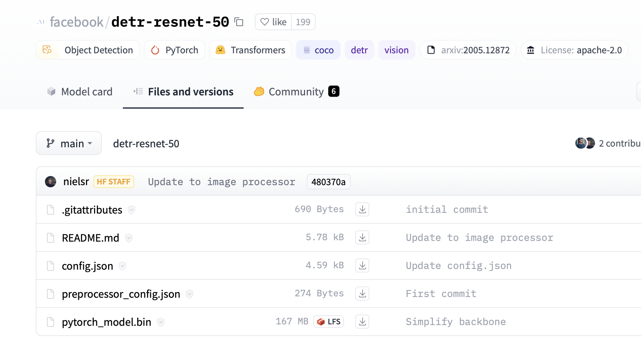Click the Community discussion count badge 6
Viewport: 641px width, 364px height.
point(334,91)
